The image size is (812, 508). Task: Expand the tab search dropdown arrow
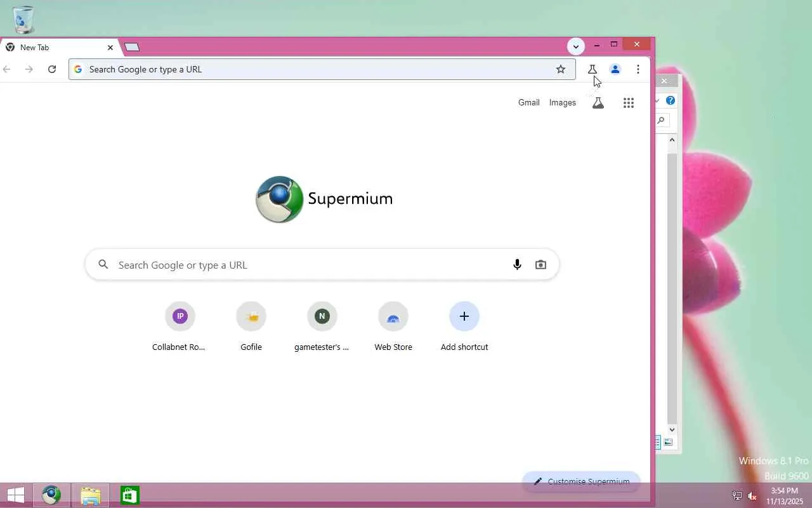coord(575,46)
